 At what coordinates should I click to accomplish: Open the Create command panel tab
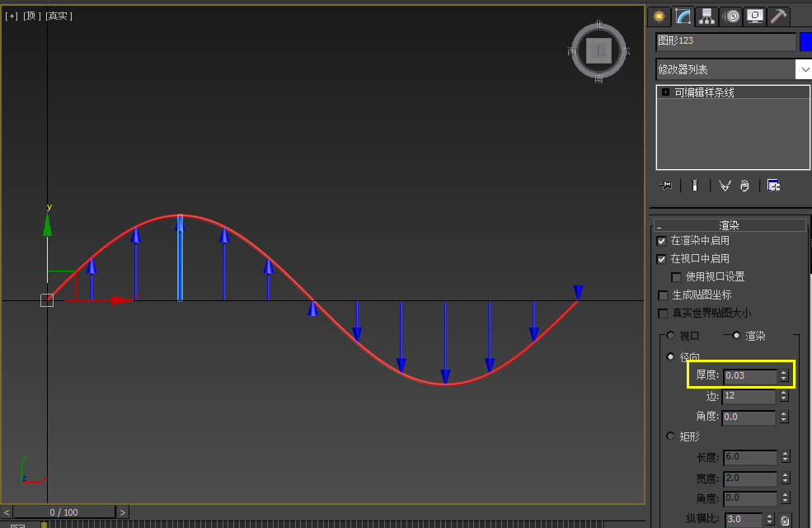(659, 16)
